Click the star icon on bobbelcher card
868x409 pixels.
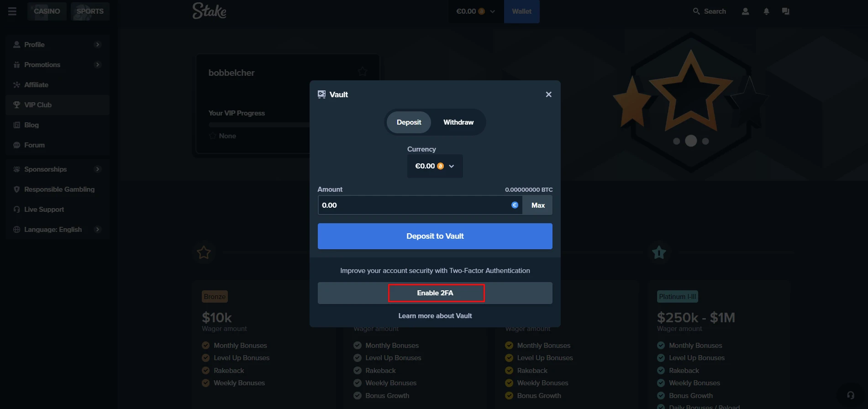[363, 71]
